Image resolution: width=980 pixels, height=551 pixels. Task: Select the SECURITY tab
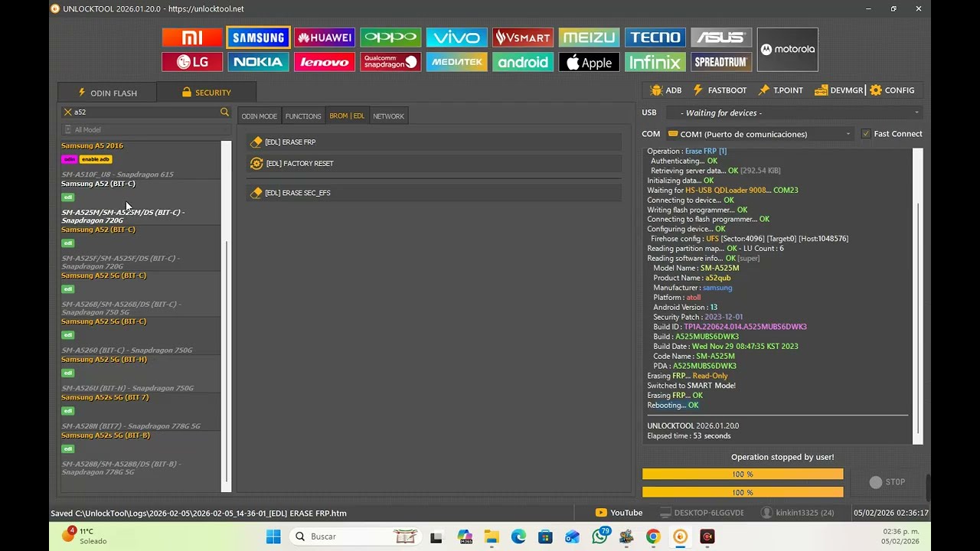pos(207,93)
